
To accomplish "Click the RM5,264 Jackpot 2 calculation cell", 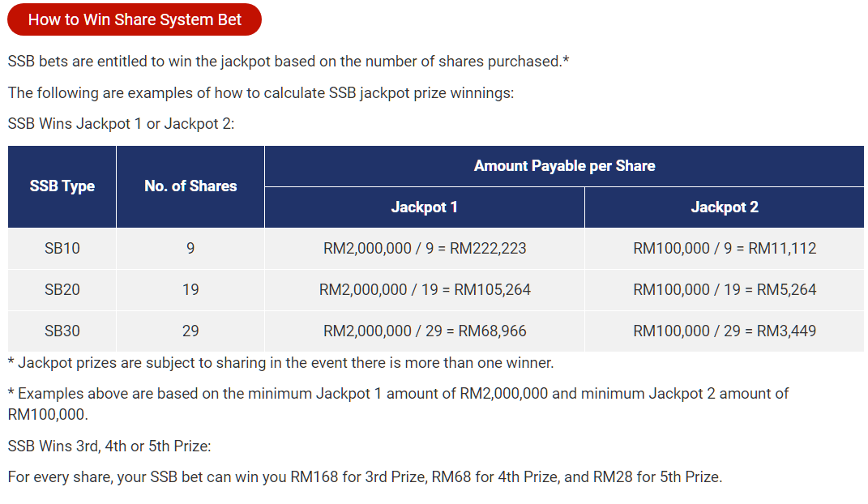I will 725,290.
